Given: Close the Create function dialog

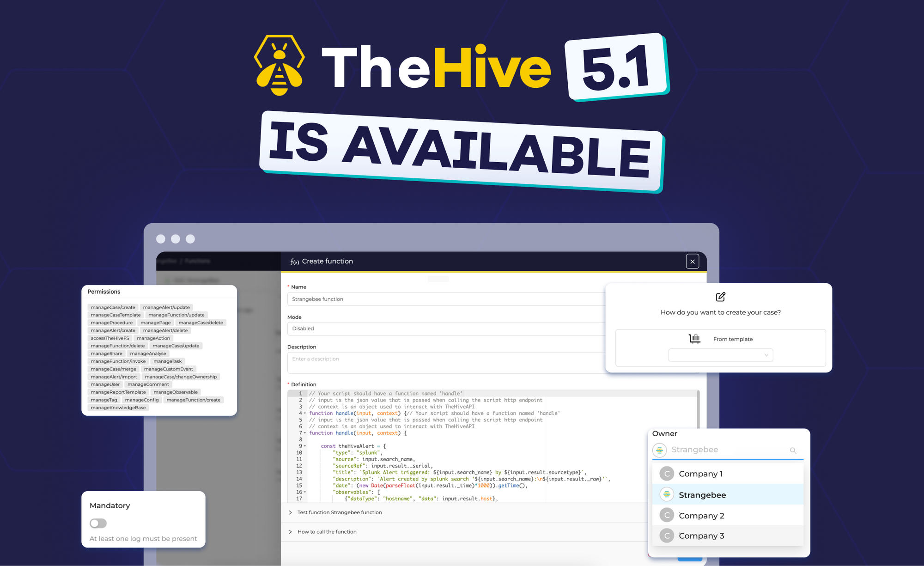Looking at the screenshot, I should [693, 261].
